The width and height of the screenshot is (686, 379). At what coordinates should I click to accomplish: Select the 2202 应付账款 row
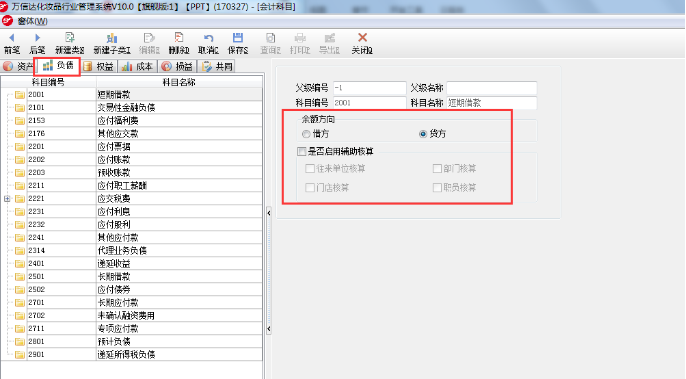(x=132, y=160)
